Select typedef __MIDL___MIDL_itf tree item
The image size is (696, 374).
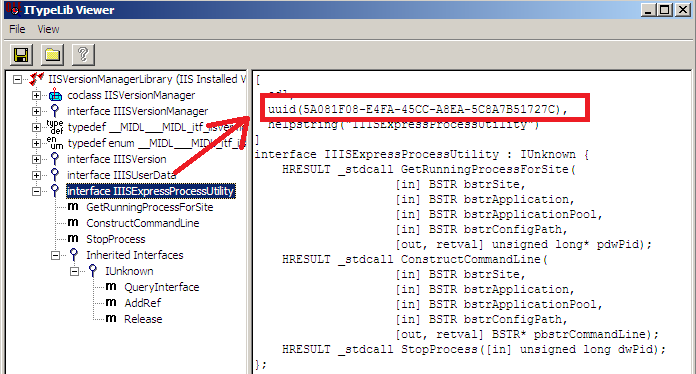156,127
